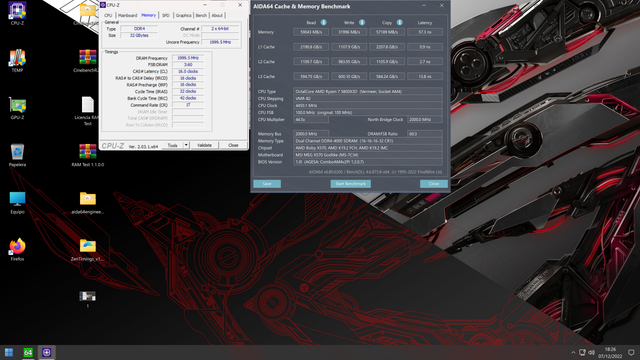Launch Firefox from the desktop
Screen dimensions: 640x360
[17, 249]
